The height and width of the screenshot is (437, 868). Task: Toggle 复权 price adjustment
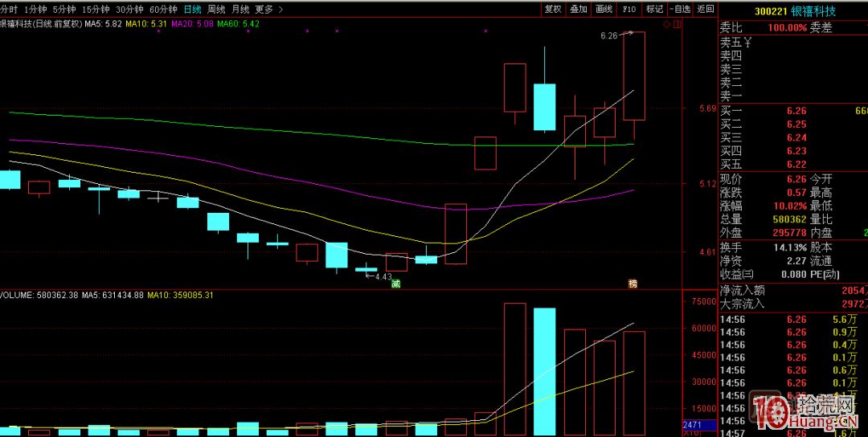pos(553,10)
